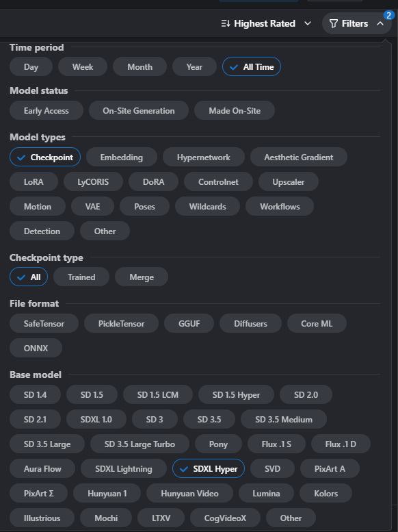Viewport: 398px width, 532px height.
Task: Pick the GGUF file format chip
Action: [189, 324]
